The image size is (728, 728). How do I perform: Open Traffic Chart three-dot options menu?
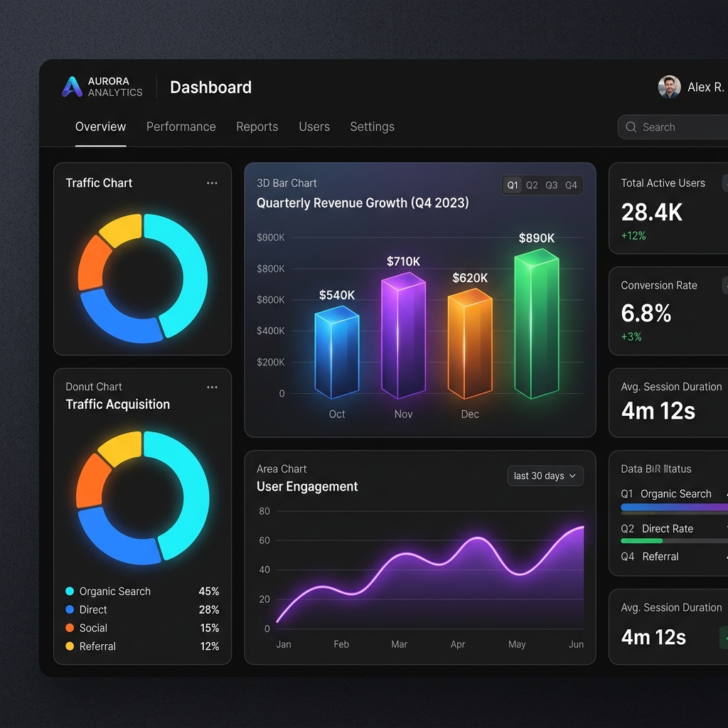click(x=212, y=183)
